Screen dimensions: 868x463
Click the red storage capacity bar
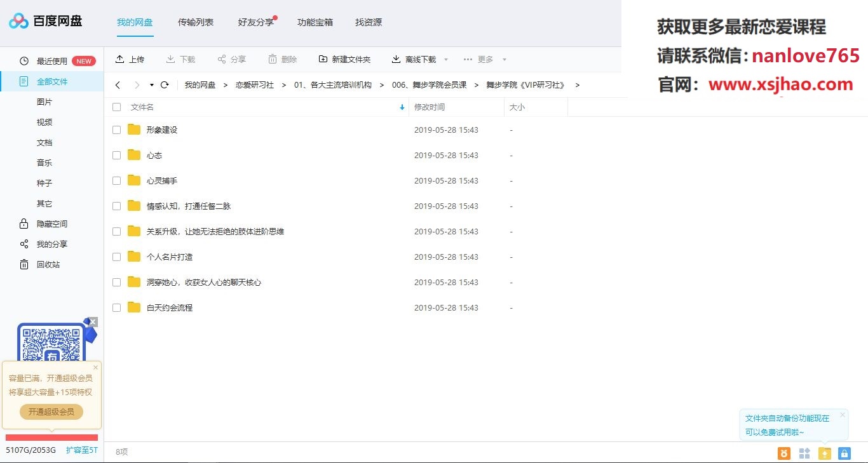(52, 437)
